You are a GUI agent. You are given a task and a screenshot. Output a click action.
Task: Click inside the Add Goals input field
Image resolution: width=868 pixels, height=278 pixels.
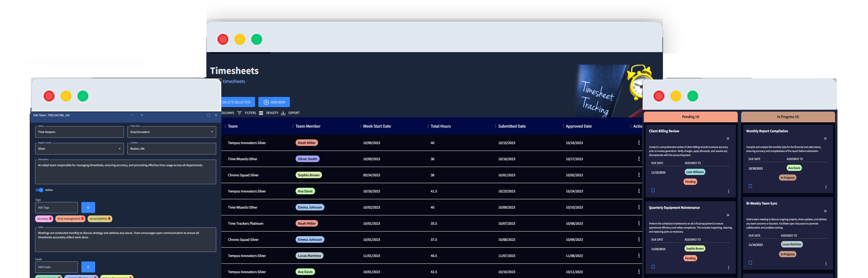tap(56, 267)
